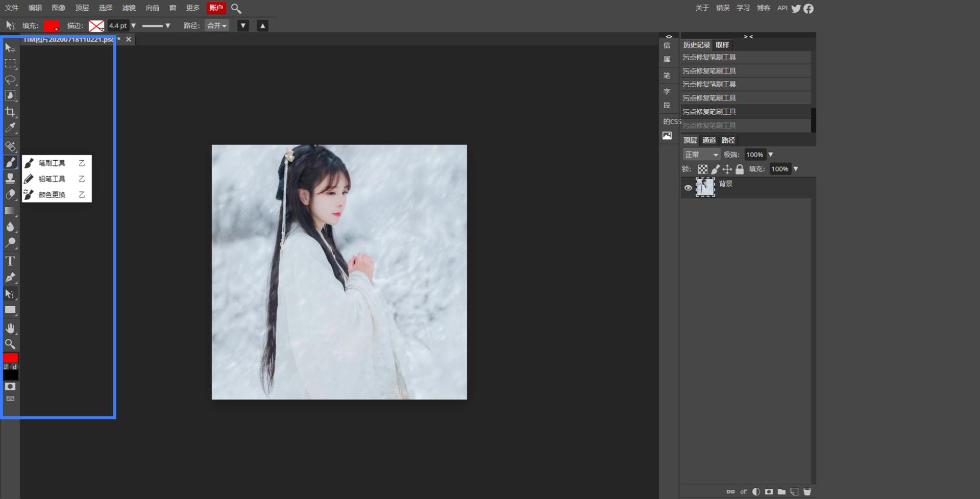The height and width of the screenshot is (499, 980).
Task: Click the trash icon to delete layer
Action: point(807,492)
